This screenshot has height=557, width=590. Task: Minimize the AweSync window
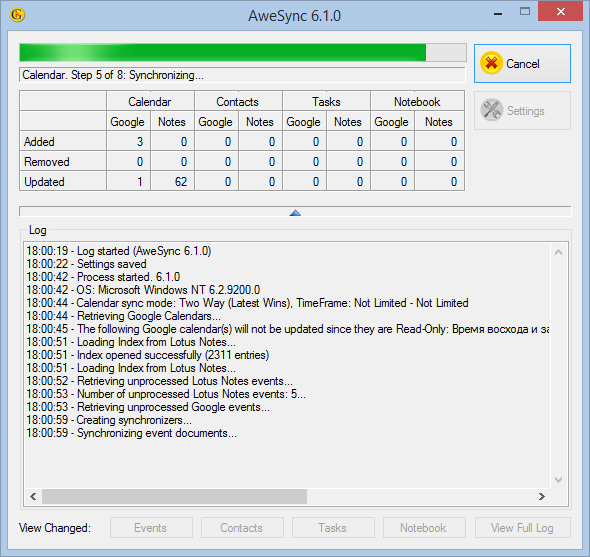(498, 14)
